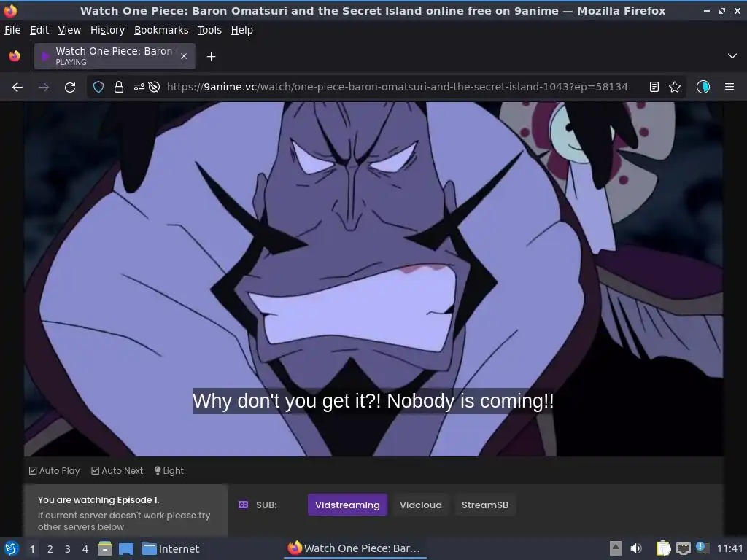Open tracking protection shield panel
This screenshot has height=560, width=747.
(98, 87)
